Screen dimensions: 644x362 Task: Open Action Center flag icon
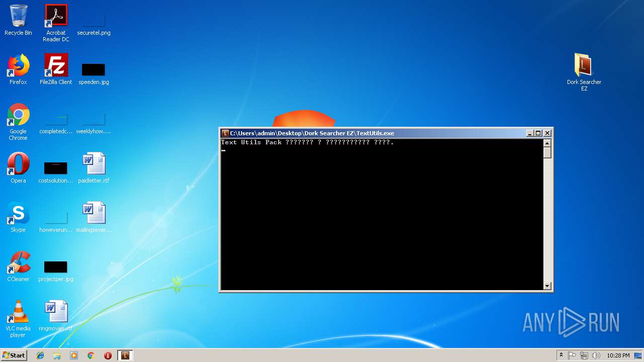click(572, 355)
